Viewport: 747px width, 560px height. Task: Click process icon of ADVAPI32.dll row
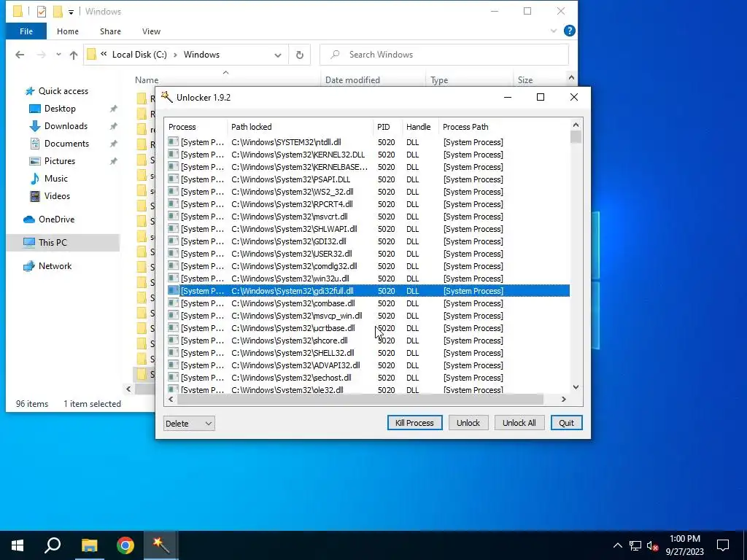coord(174,365)
